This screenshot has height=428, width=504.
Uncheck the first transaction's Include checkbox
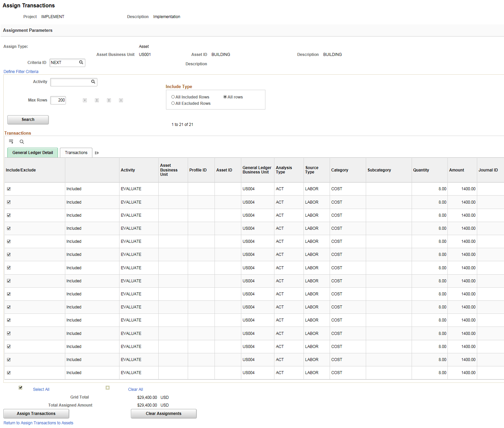click(x=9, y=189)
